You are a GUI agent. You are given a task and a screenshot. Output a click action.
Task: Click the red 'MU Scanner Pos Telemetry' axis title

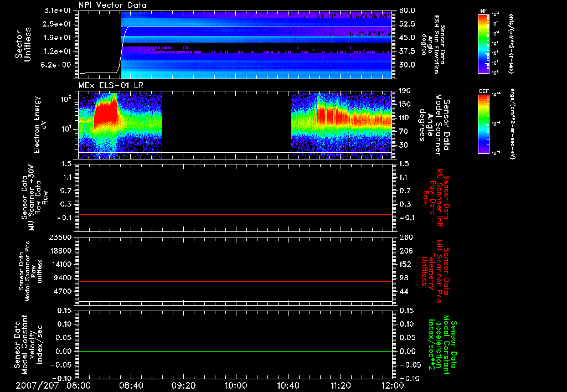435,271
